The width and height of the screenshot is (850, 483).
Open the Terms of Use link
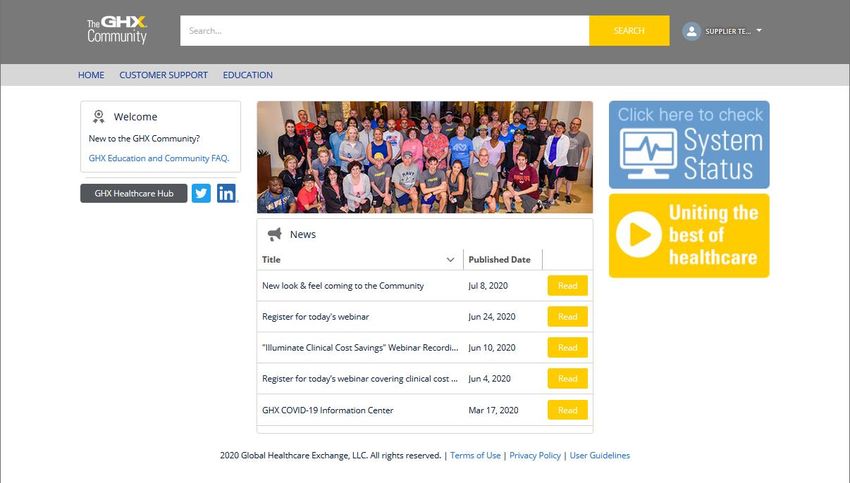tap(475, 455)
